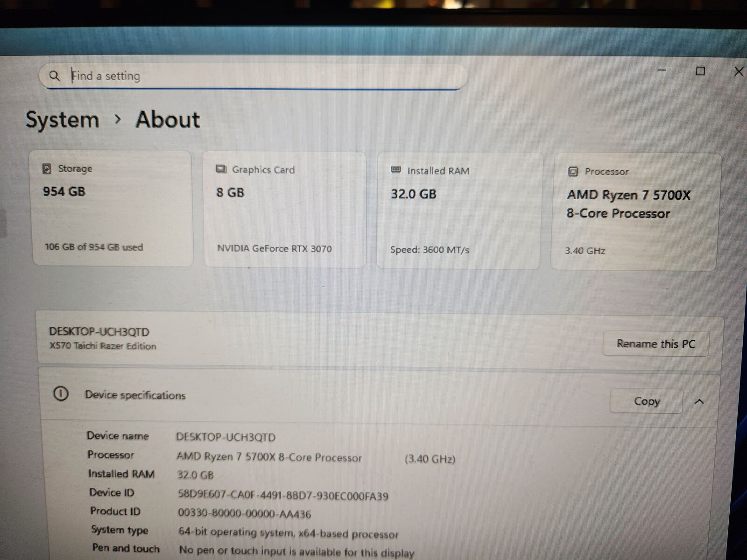The width and height of the screenshot is (747, 560).
Task: Click the Graphics Card icon
Action: click(221, 169)
